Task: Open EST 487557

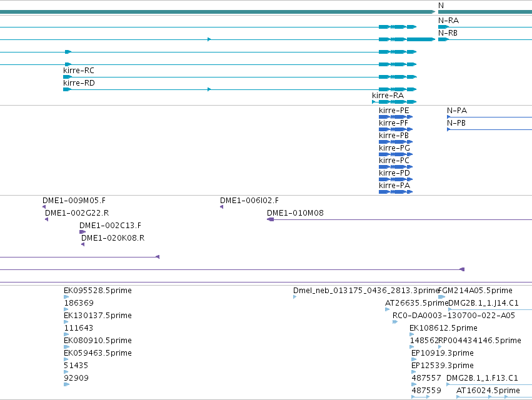Action: coord(426,378)
